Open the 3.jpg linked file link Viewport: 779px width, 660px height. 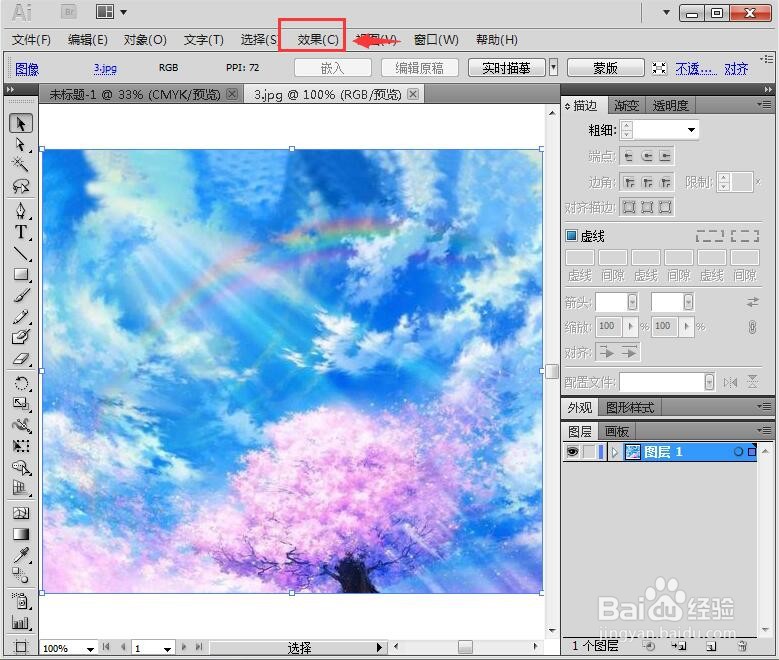(x=105, y=68)
